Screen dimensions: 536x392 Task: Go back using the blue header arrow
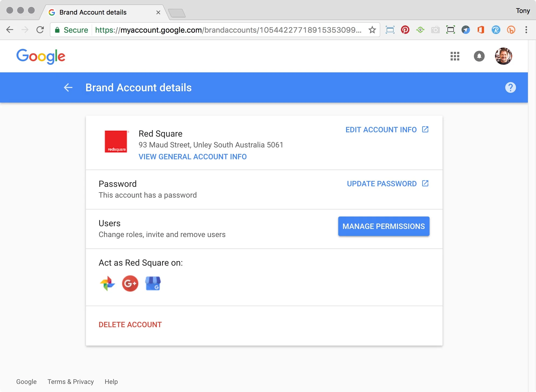coord(68,87)
